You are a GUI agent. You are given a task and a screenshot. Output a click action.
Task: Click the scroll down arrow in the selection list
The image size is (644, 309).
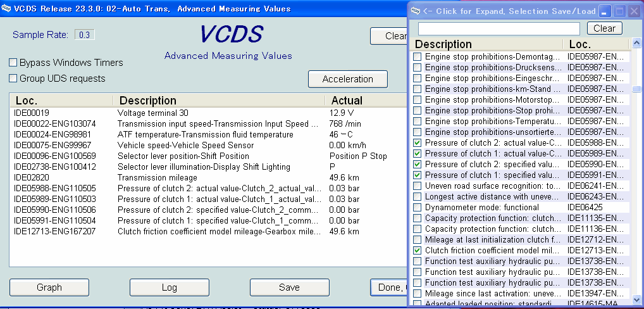[x=636, y=299]
